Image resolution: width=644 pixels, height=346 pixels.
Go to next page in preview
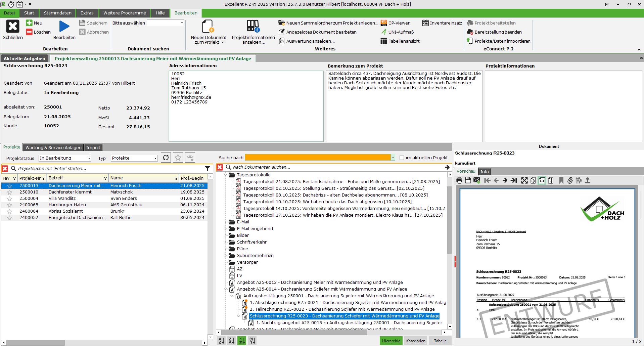(x=505, y=181)
